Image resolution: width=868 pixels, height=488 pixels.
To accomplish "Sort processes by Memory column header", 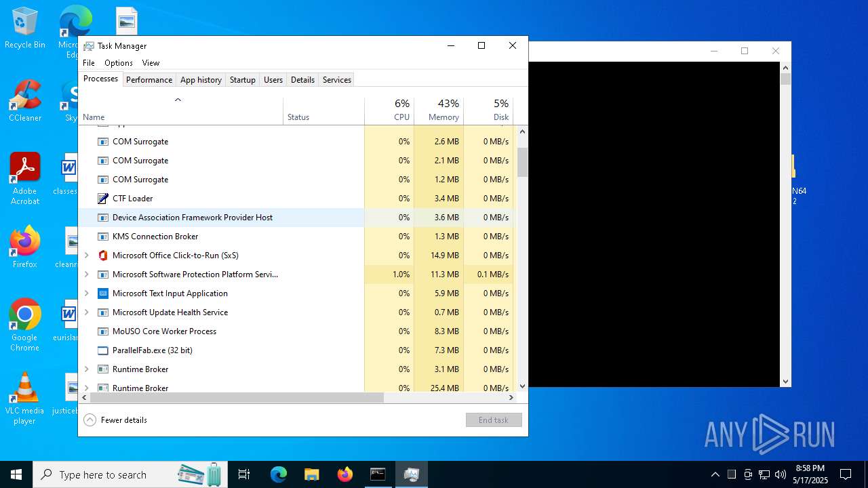I will [x=439, y=111].
